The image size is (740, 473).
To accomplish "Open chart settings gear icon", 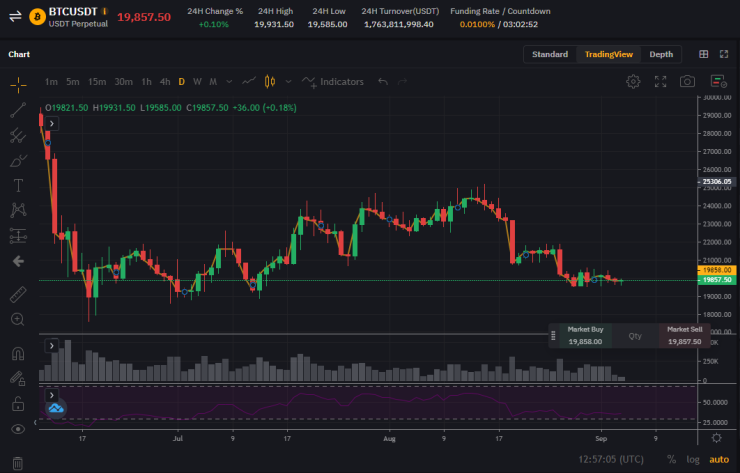I will (x=633, y=82).
